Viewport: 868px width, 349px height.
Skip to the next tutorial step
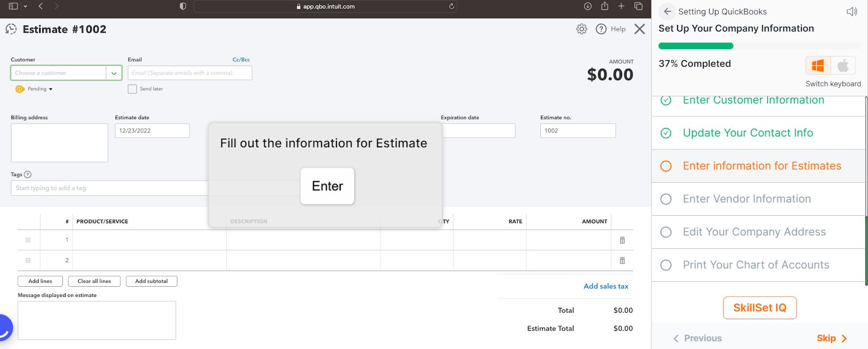tap(832, 338)
